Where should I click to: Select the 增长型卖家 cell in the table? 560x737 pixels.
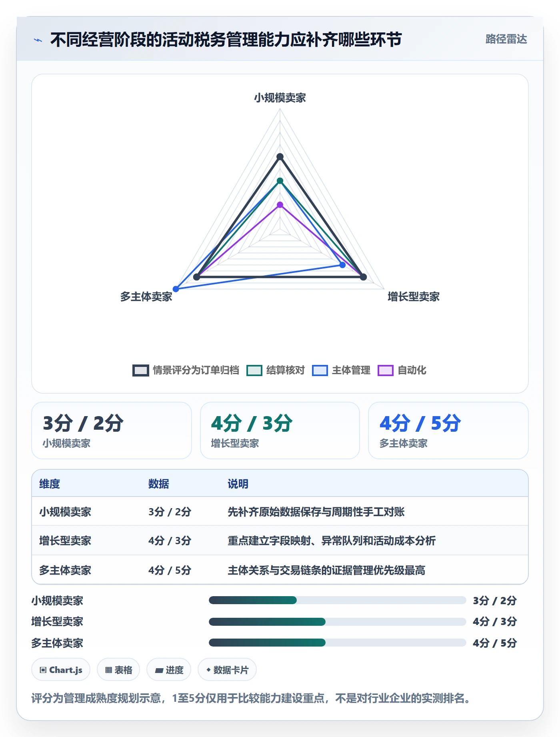(65, 541)
